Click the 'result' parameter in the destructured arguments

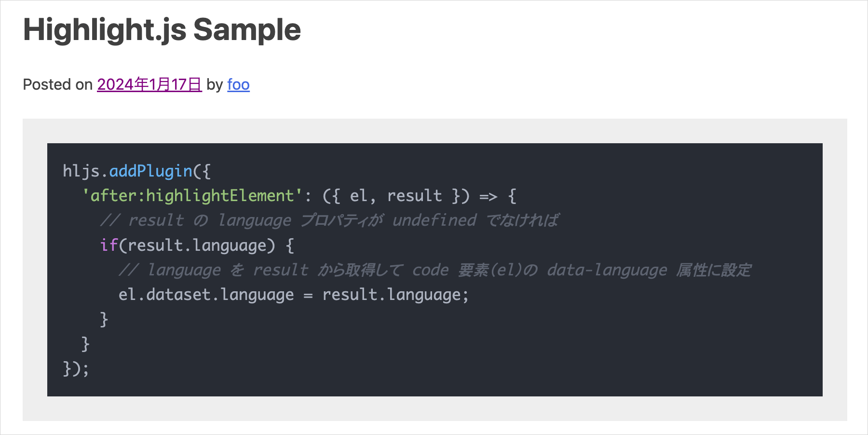pos(414,196)
